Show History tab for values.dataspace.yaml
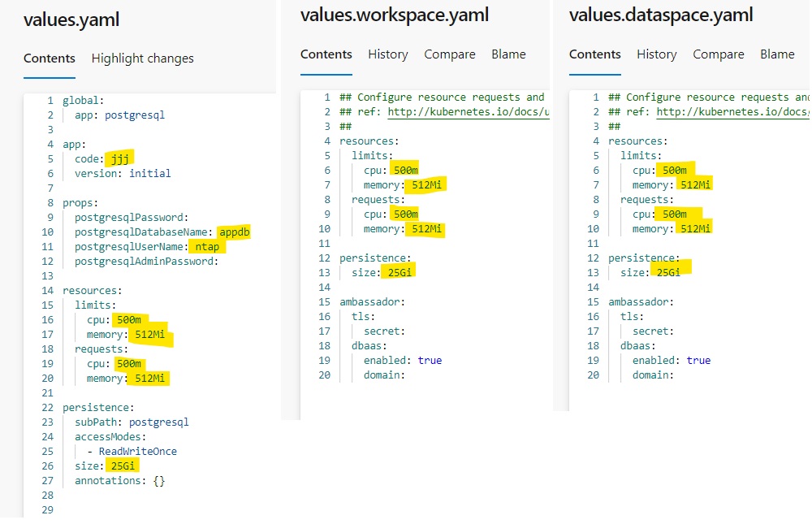Viewport: 812px width, 524px height. pyautogui.click(x=656, y=54)
